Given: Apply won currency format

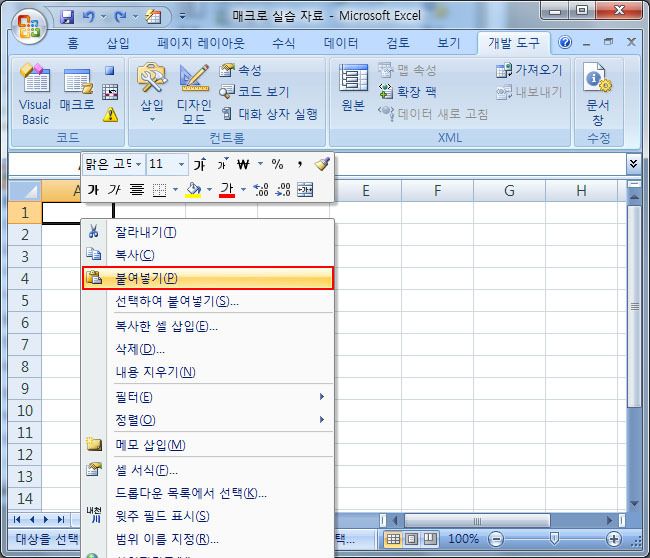Looking at the screenshot, I should 243,165.
